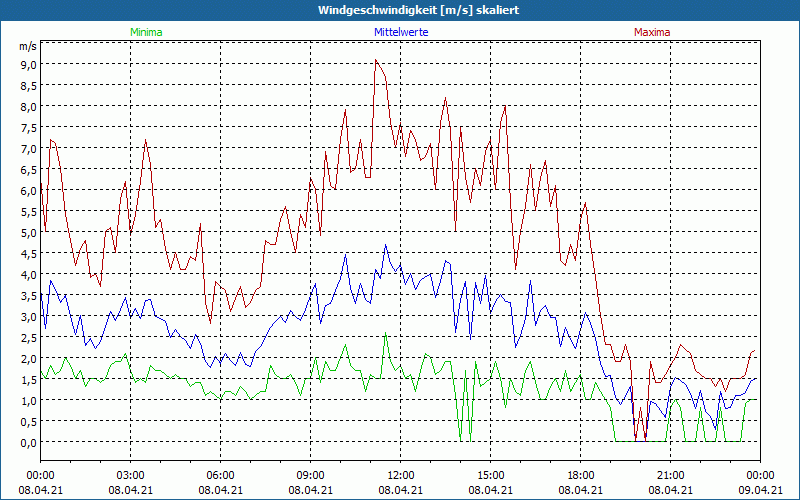Click the 18:00 time axis label
Image resolution: width=800 pixels, height=500 pixels.
coord(581,475)
